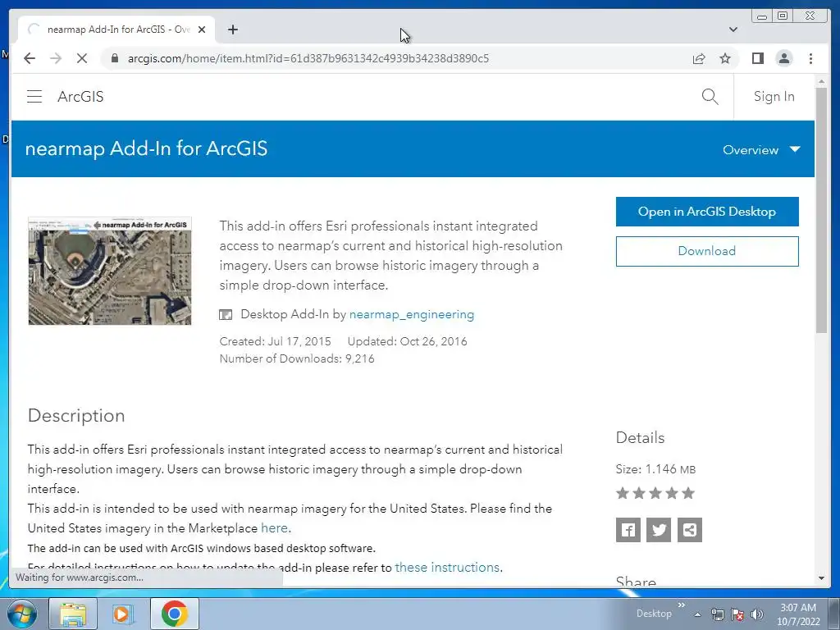Click the 'Number of Downloads: 9,216' text

point(297,359)
